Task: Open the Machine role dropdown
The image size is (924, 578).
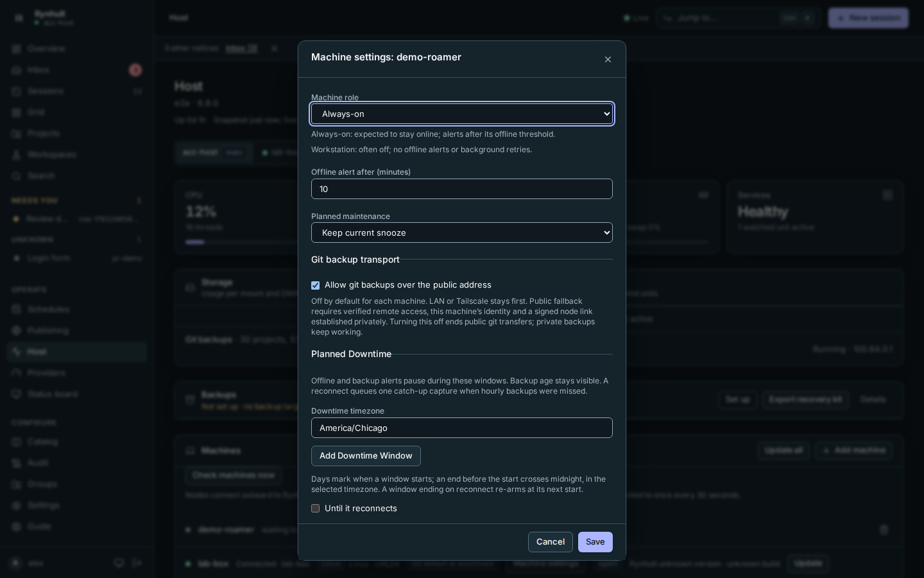Action: point(462,114)
